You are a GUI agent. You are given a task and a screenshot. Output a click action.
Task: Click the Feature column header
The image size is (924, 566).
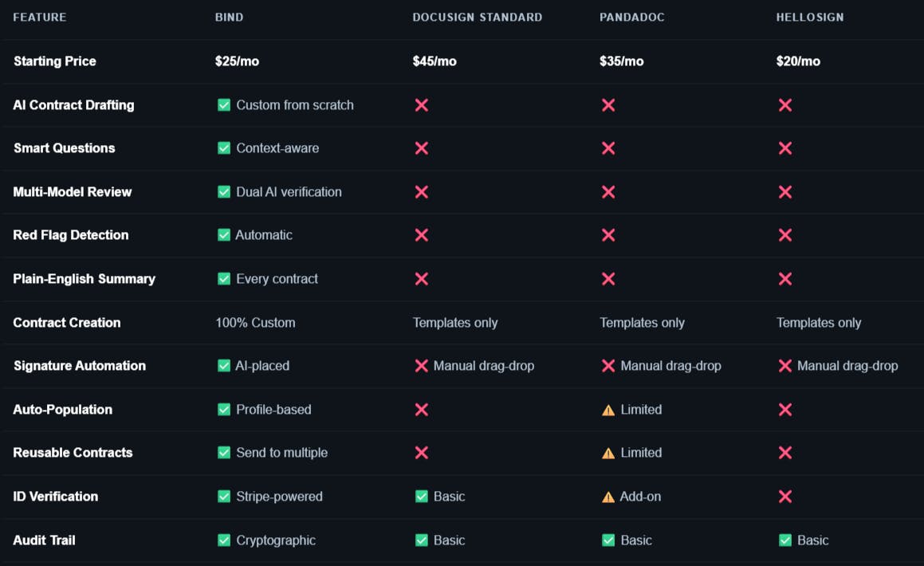40,17
